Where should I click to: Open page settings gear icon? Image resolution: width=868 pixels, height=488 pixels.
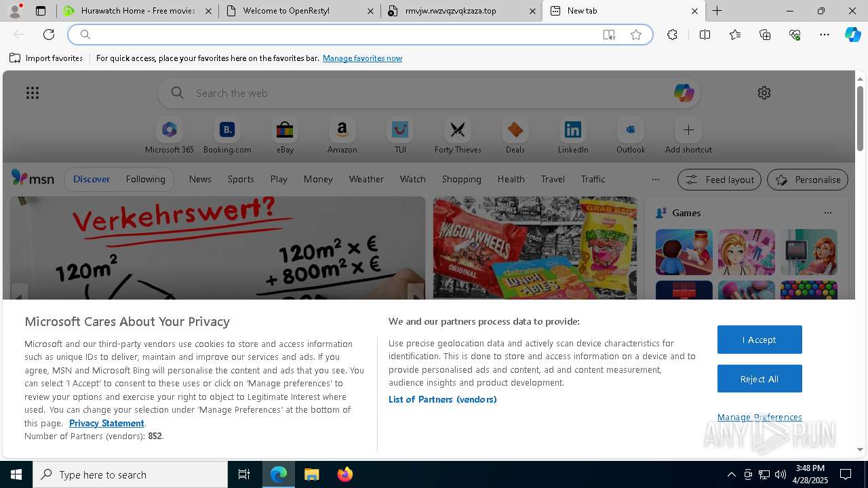764,93
